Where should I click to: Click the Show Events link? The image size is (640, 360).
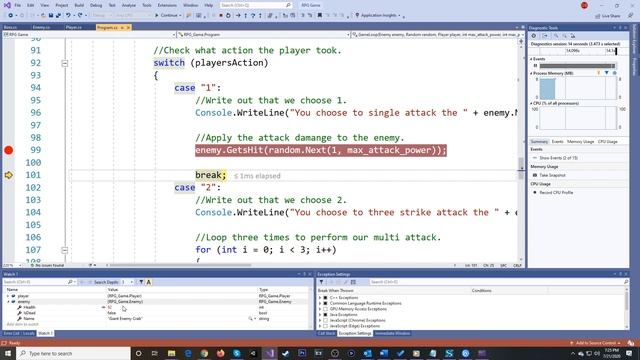click(x=558, y=158)
